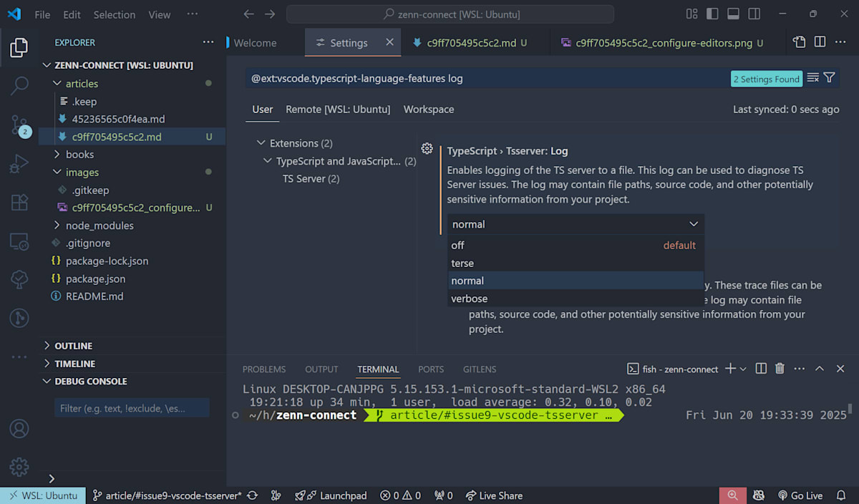Go forward using the title bar arrow
859x504 pixels.
270,14
